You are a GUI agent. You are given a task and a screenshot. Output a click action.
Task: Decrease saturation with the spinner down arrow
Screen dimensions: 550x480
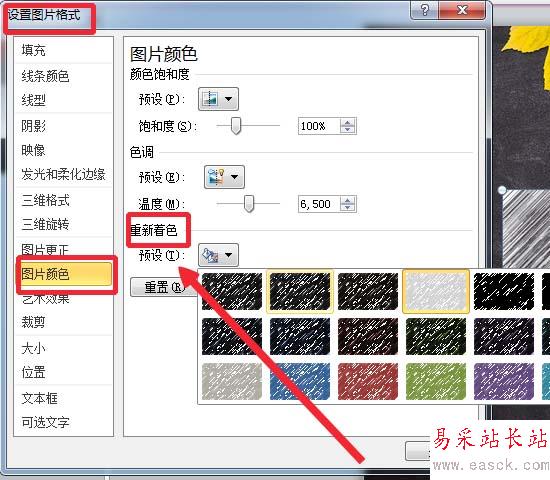(348, 129)
